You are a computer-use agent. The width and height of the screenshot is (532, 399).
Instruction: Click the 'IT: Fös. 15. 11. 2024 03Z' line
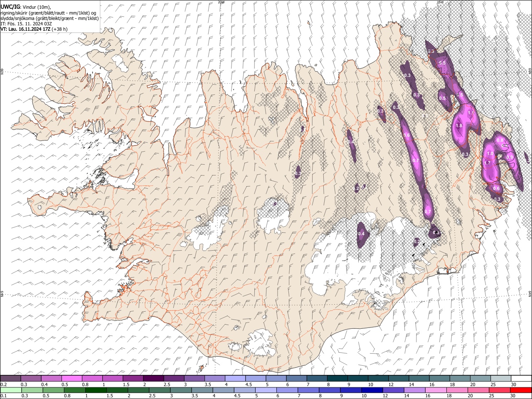(26, 24)
